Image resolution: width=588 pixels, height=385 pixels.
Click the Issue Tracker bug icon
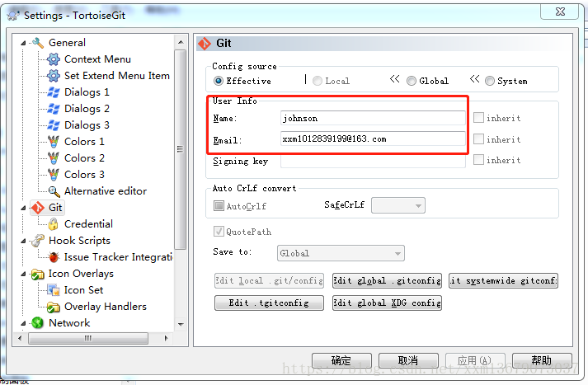(x=54, y=257)
